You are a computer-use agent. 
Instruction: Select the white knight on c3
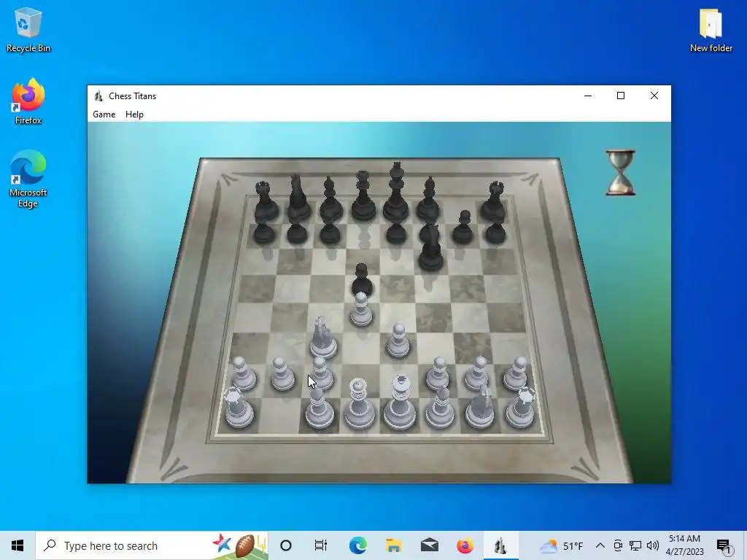(323, 338)
